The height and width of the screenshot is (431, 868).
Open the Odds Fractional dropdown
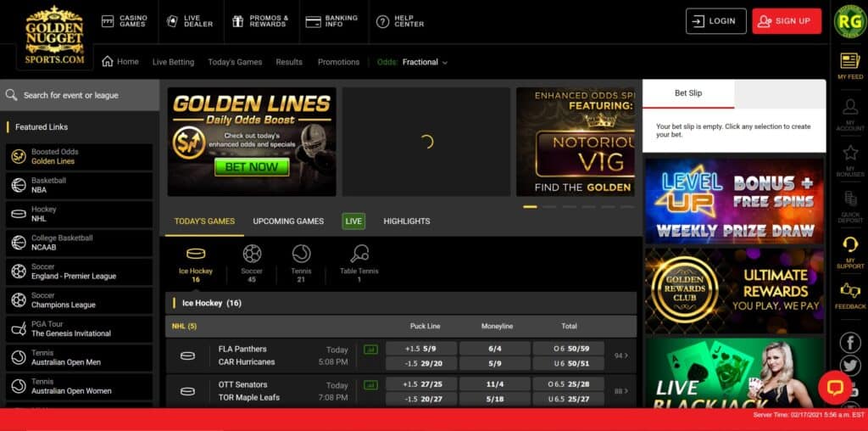(x=413, y=62)
